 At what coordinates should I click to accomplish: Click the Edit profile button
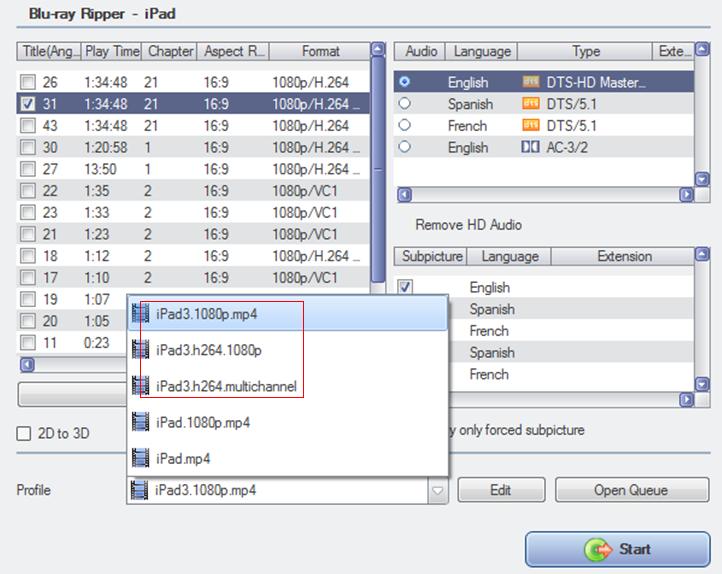[501, 490]
